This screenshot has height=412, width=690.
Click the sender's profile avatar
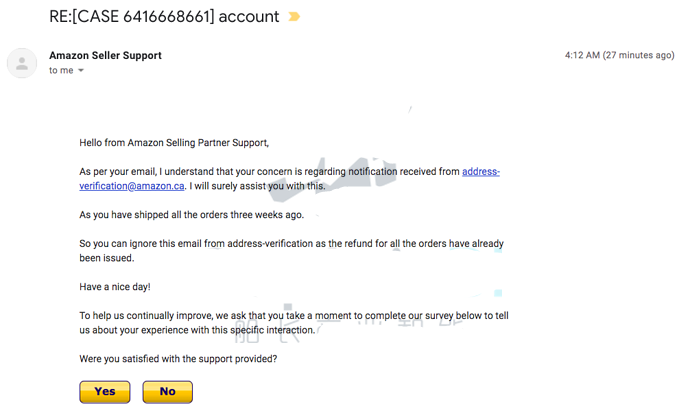pyautogui.click(x=22, y=63)
